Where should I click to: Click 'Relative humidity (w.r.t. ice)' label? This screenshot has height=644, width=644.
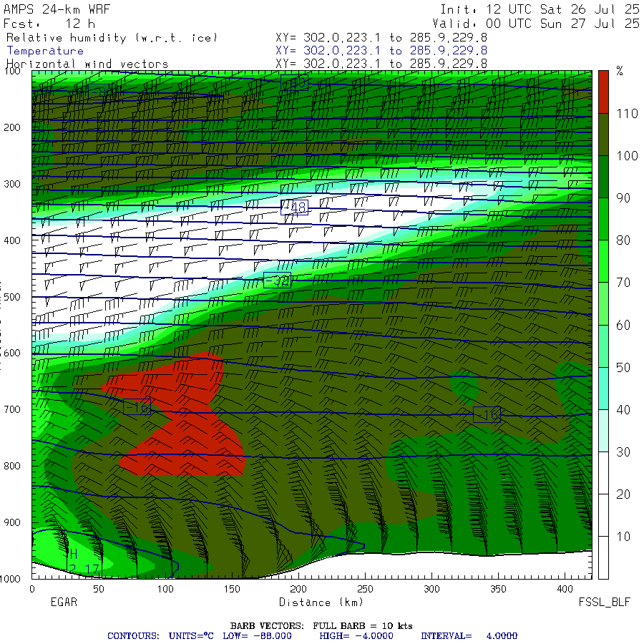click(112, 38)
